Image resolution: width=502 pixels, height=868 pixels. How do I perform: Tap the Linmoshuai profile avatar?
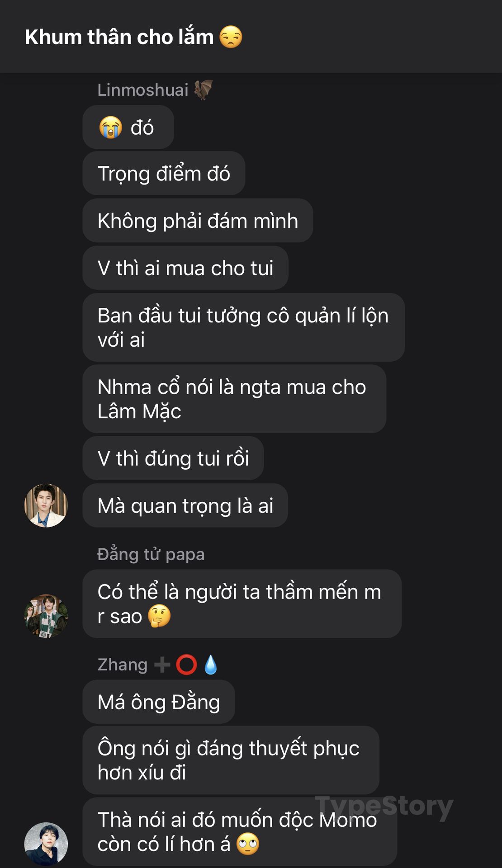46,505
